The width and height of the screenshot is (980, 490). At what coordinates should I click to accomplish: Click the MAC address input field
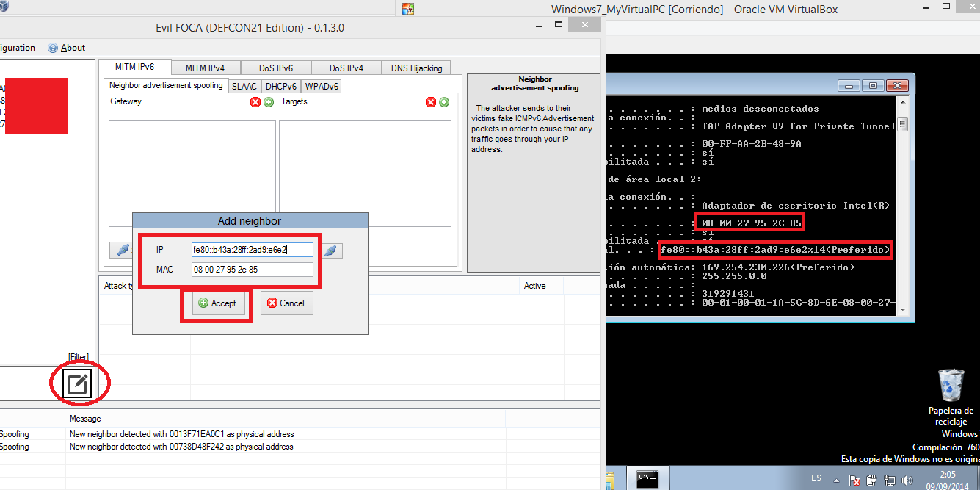pyautogui.click(x=253, y=270)
